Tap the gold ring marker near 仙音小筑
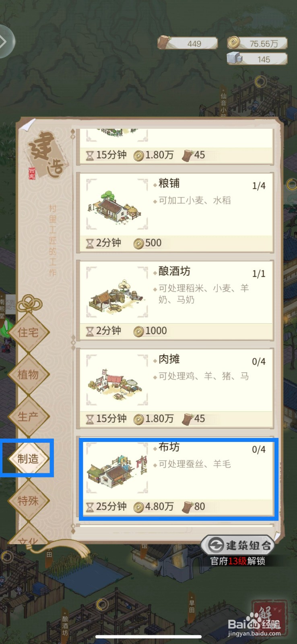Image resolution: width=297 pixels, height=644 pixels. (261, 82)
